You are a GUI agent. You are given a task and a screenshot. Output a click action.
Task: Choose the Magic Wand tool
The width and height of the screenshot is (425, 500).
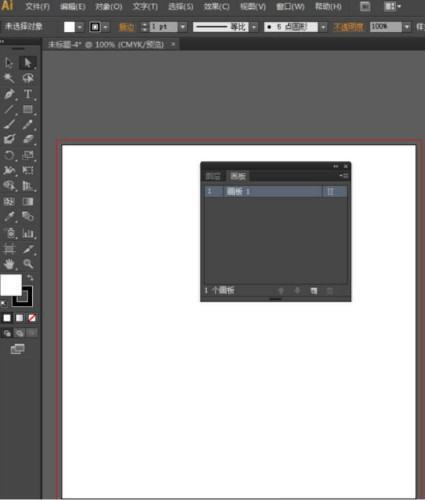(x=9, y=79)
